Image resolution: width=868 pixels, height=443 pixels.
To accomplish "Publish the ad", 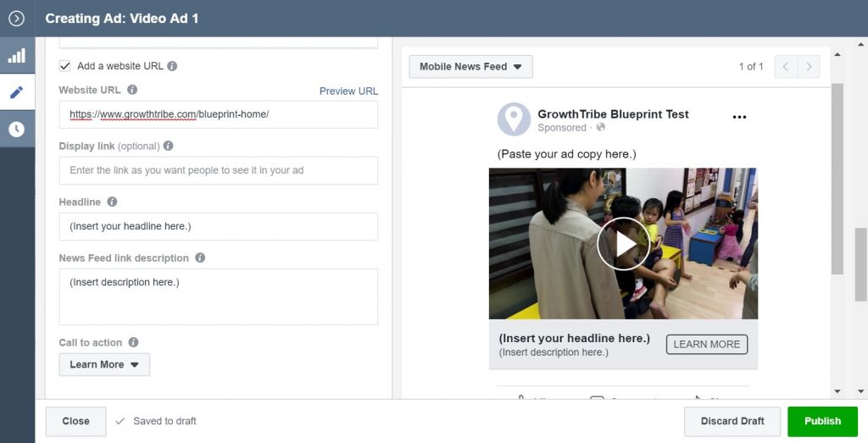I will click(x=822, y=421).
